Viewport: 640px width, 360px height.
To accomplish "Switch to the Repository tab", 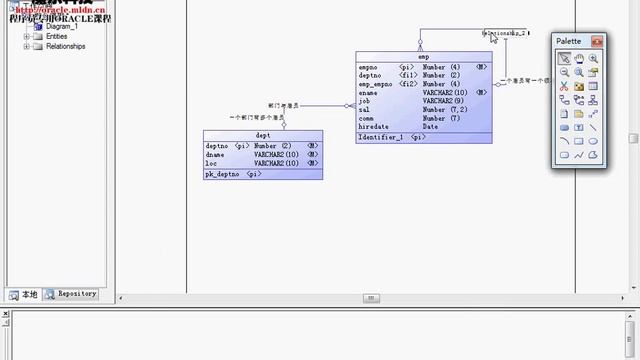I will [71, 294].
